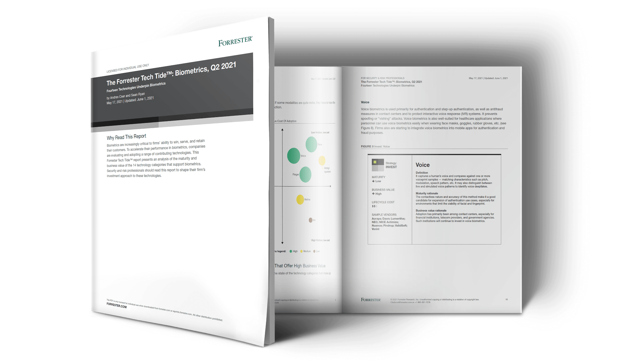
Task: Click the page number '11' in the footer
Action: pos(507,299)
